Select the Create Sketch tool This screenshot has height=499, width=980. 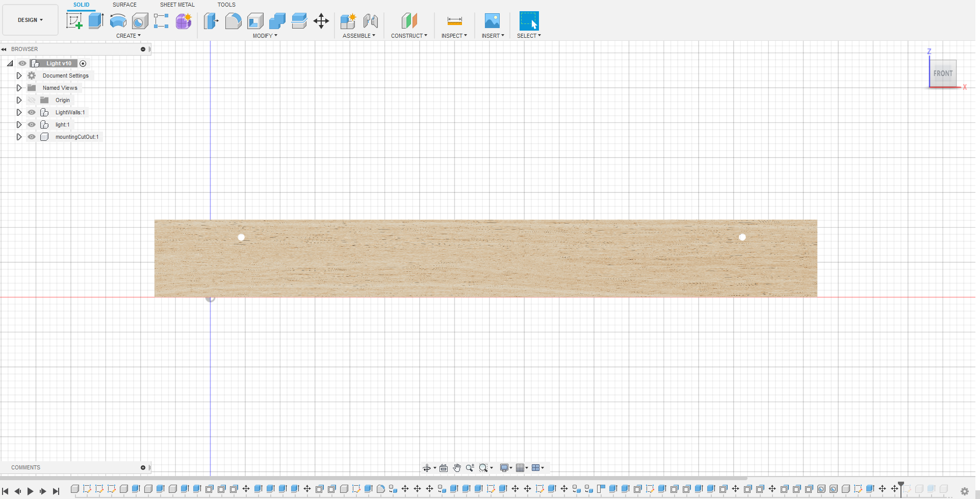click(x=75, y=20)
